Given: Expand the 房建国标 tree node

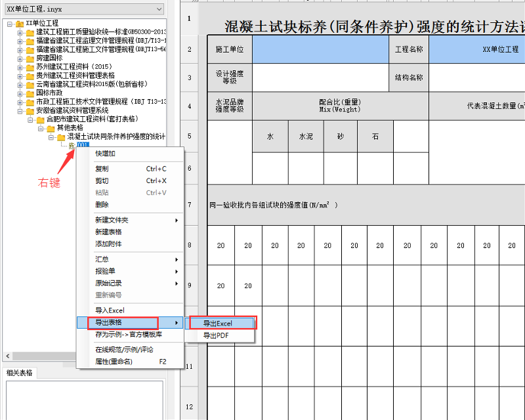Looking at the screenshot, I should (20, 58).
